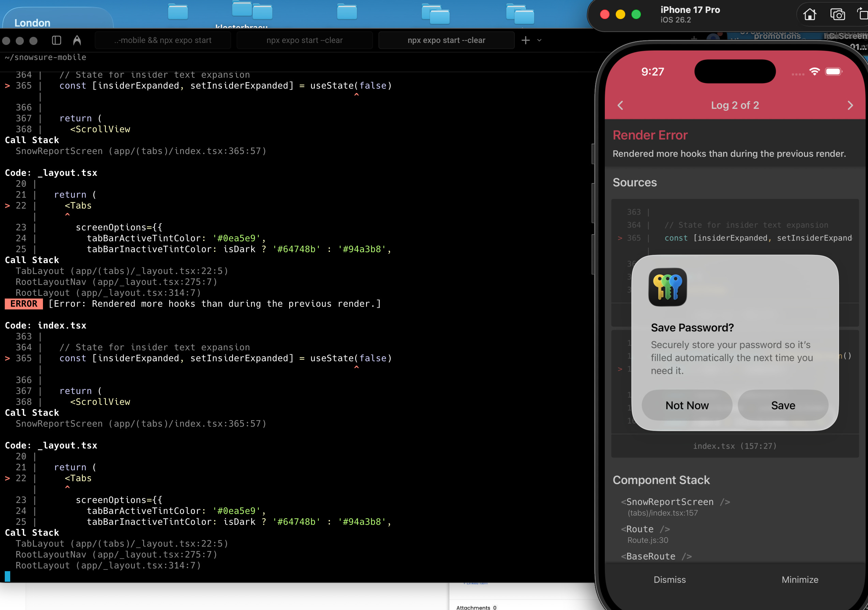Tap Save in Save Password dialog
Screen dimensions: 868x610
(x=783, y=405)
